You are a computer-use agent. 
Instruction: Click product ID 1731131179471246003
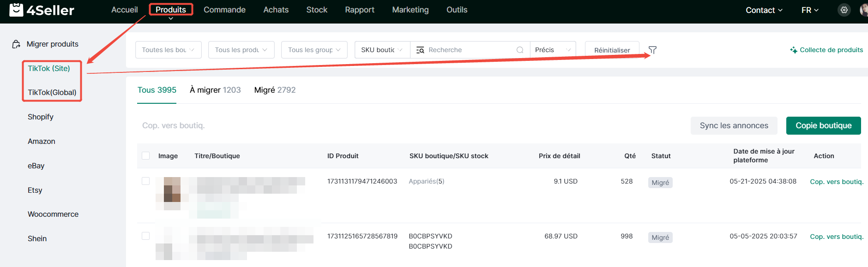(x=362, y=181)
